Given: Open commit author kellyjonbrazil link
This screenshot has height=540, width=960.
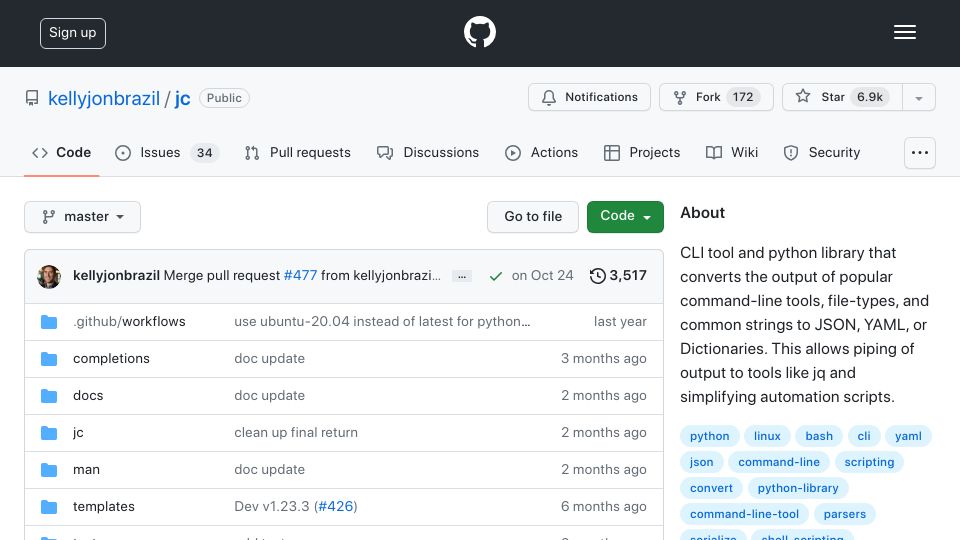Looking at the screenshot, I should click(x=116, y=276).
